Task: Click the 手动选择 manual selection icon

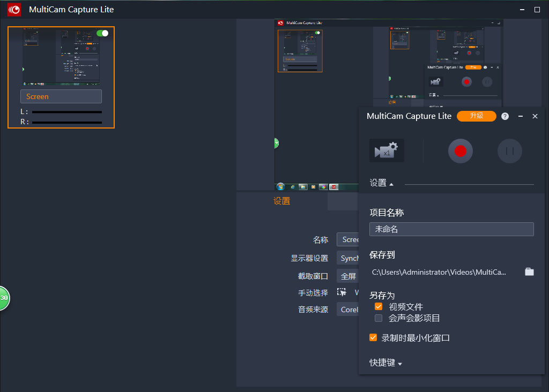Action: tap(342, 292)
